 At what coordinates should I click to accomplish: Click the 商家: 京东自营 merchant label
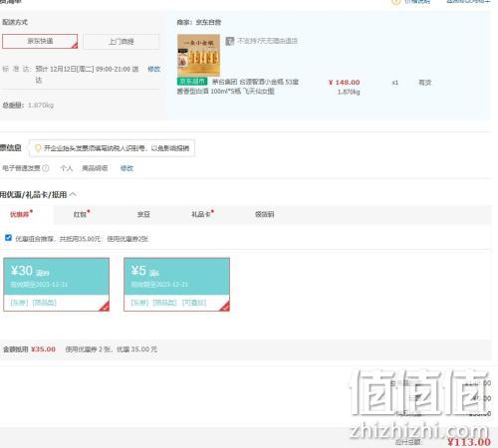[199, 22]
